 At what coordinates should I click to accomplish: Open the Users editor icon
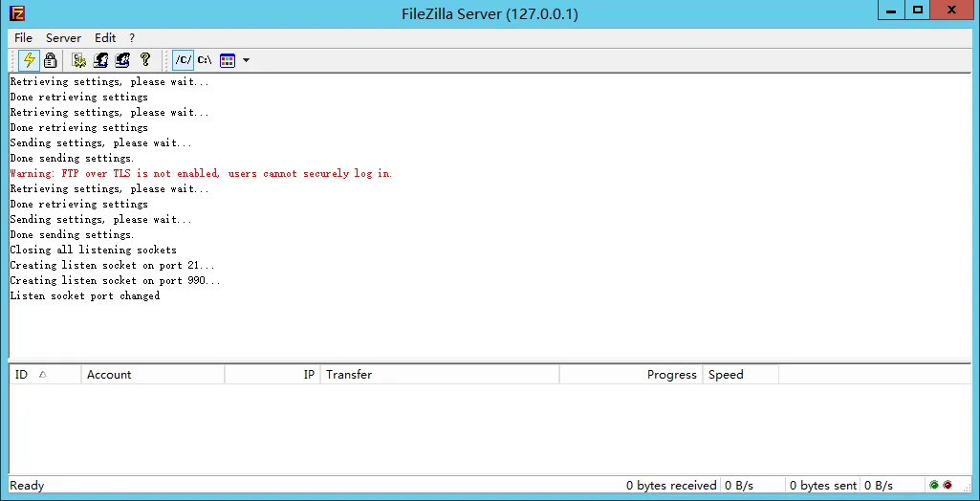click(100, 60)
